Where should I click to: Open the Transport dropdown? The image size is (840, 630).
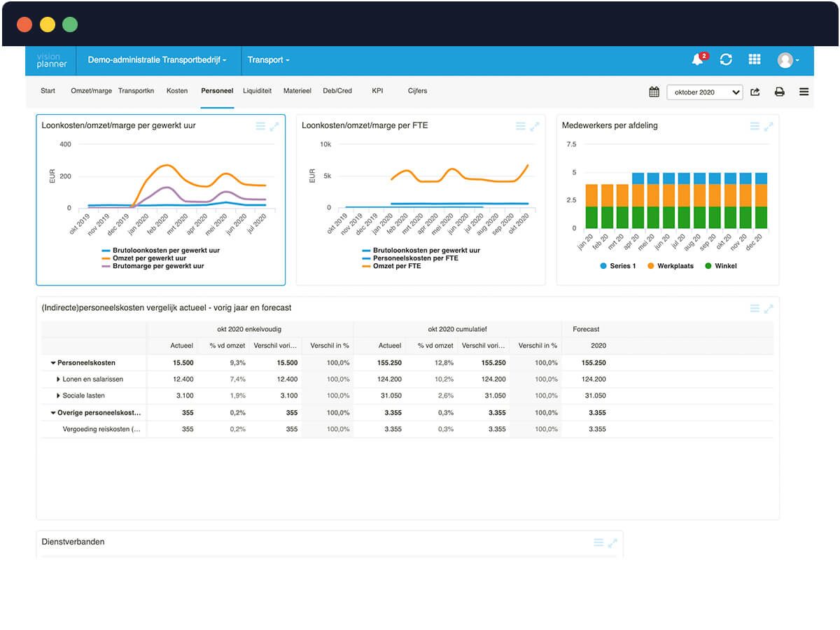click(268, 60)
